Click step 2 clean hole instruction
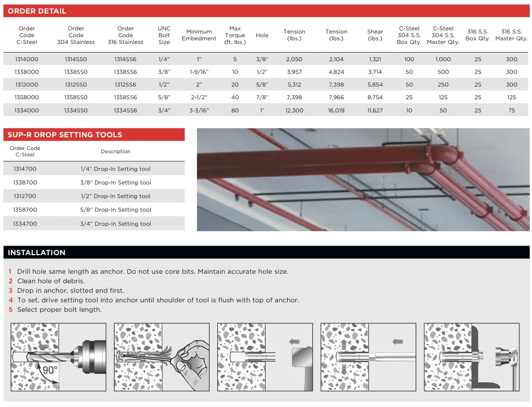This screenshot has height=407, width=532. coord(51,281)
